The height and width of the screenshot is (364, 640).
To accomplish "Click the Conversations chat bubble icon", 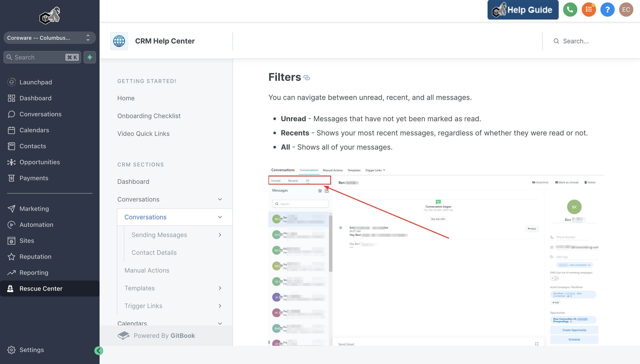I will [11, 114].
